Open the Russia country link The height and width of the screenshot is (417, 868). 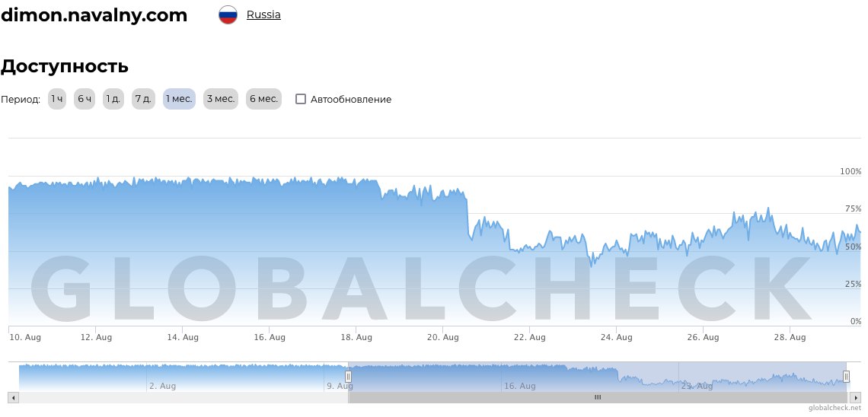[263, 15]
